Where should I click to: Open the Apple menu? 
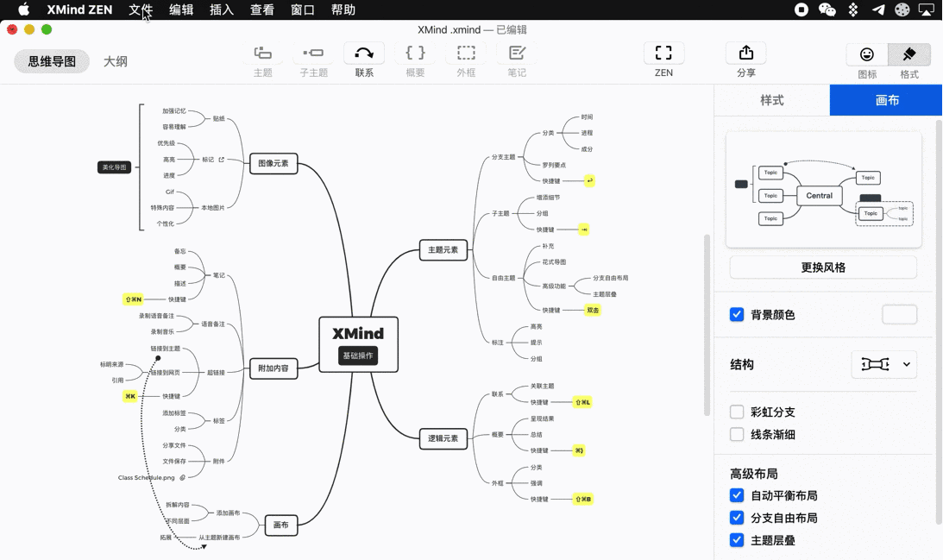coord(23,9)
